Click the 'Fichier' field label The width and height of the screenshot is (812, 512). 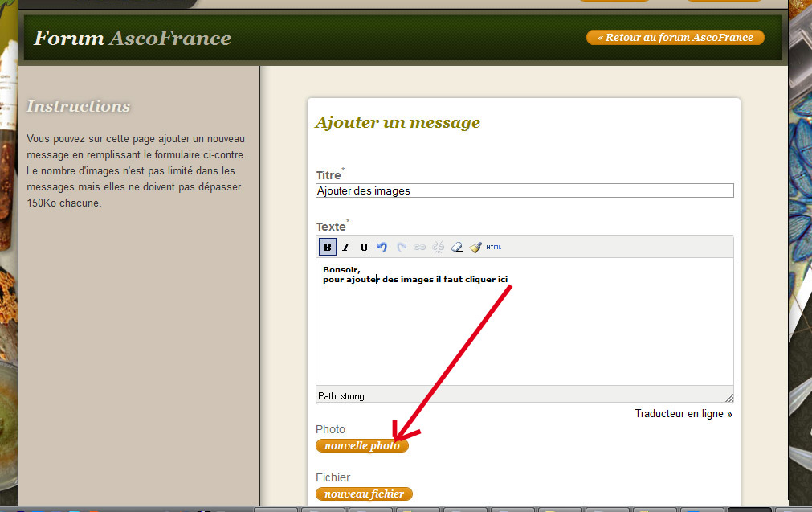click(x=333, y=477)
